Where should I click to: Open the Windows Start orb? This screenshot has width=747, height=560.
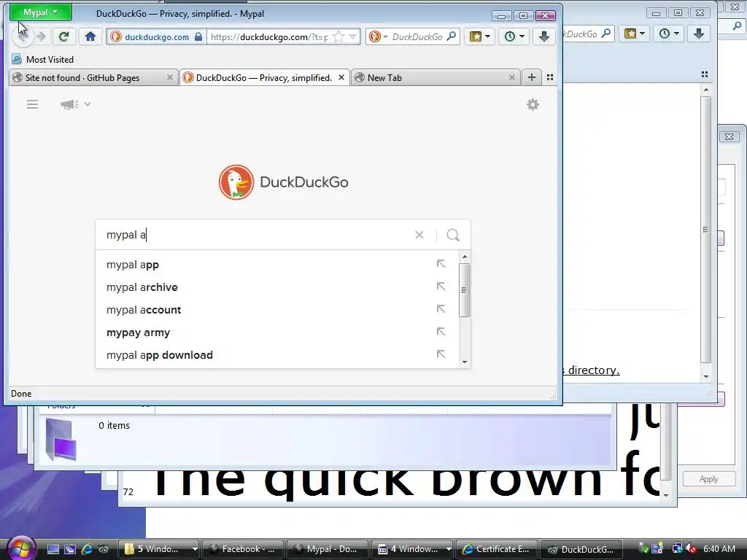click(x=21, y=548)
